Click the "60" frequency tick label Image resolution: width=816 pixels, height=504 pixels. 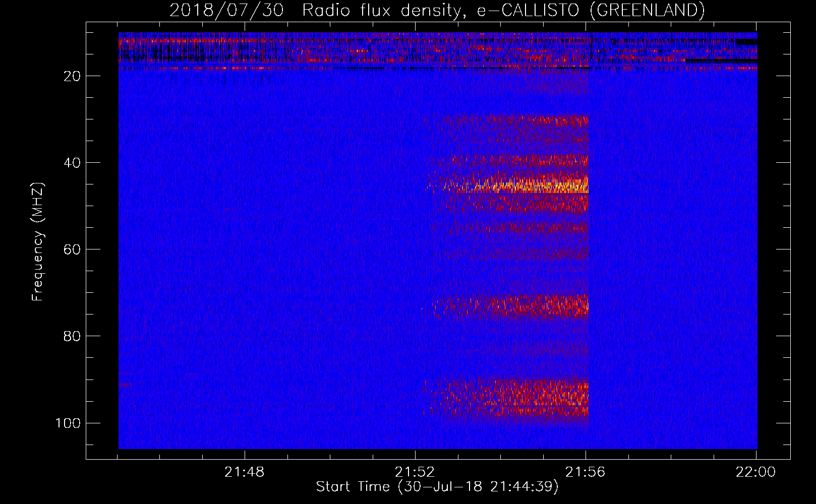(72, 249)
